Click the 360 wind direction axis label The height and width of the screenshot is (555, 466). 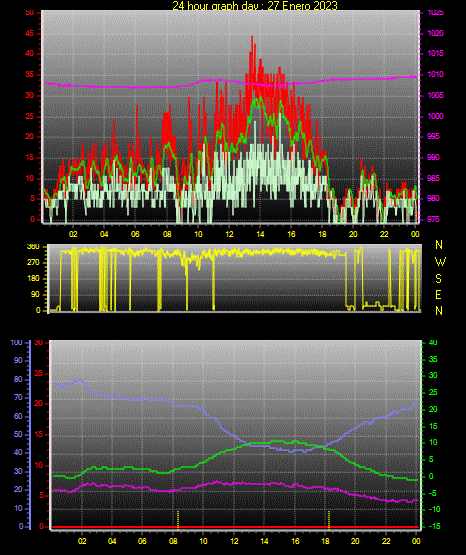coord(33,247)
